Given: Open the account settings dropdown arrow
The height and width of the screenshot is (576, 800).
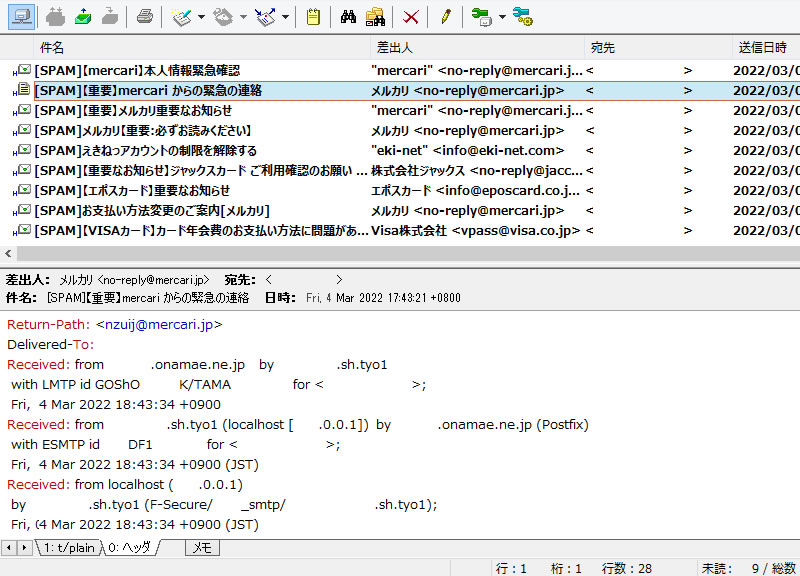Looking at the screenshot, I should pyautogui.click(x=502, y=17).
